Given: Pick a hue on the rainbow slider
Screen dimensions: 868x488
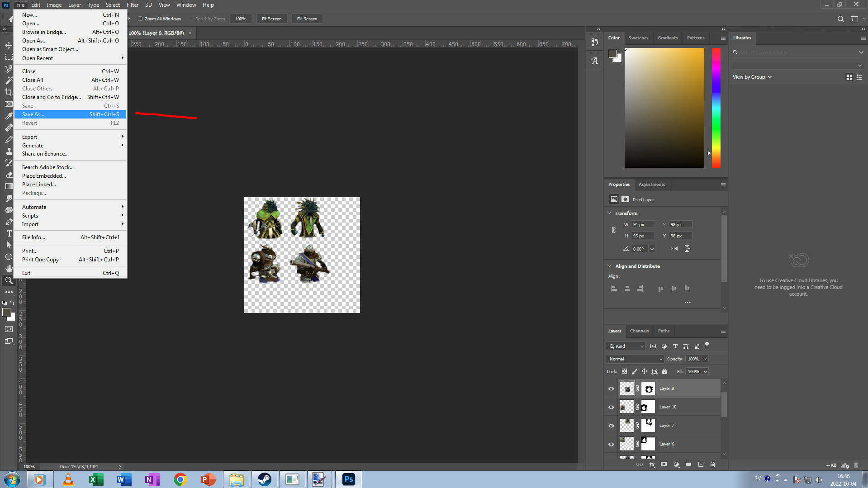Looking at the screenshot, I should click(716, 108).
